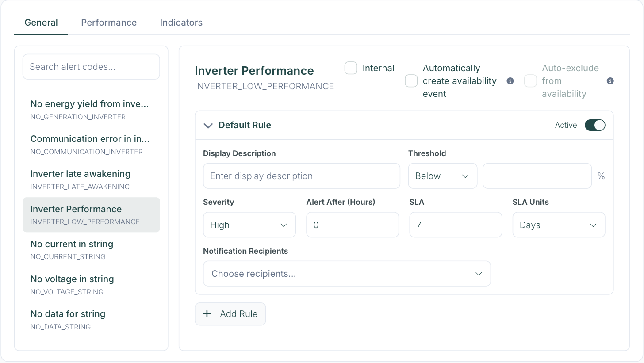Click info icon beside Automatically create availability event
644x363 pixels.
[510, 81]
